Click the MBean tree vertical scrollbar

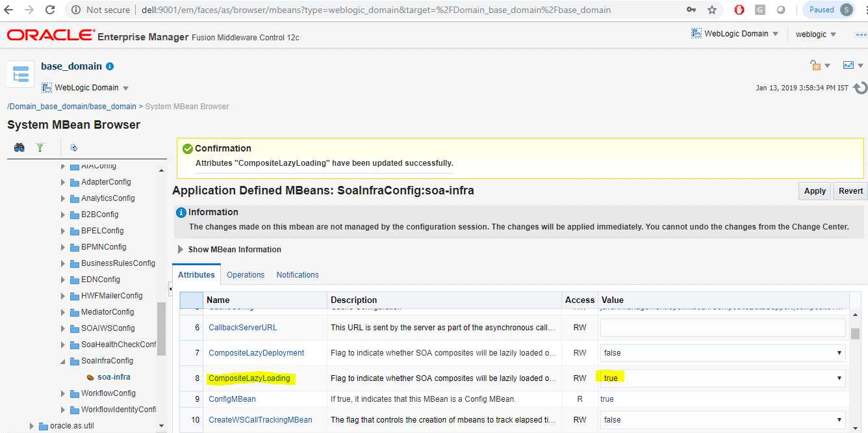[x=161, y=329]
